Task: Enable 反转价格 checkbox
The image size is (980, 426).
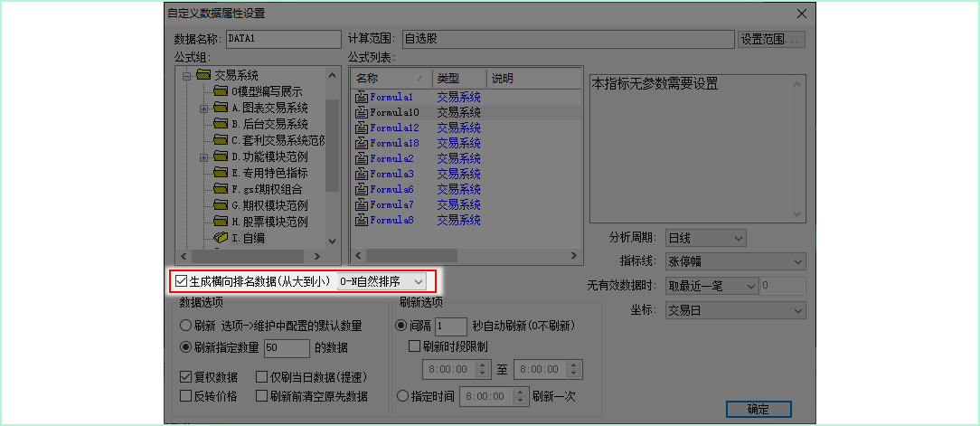Action: pyautogui.click(x=185, y=396)
